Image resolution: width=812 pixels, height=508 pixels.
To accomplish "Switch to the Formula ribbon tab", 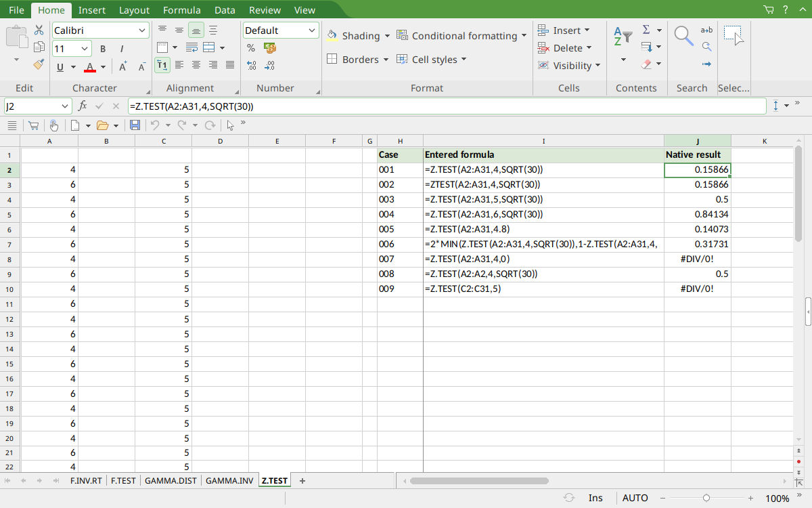I will point(182,10).
